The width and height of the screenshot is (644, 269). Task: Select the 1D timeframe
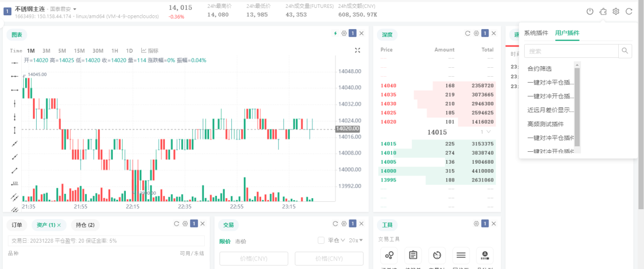(x=129, y=50)
